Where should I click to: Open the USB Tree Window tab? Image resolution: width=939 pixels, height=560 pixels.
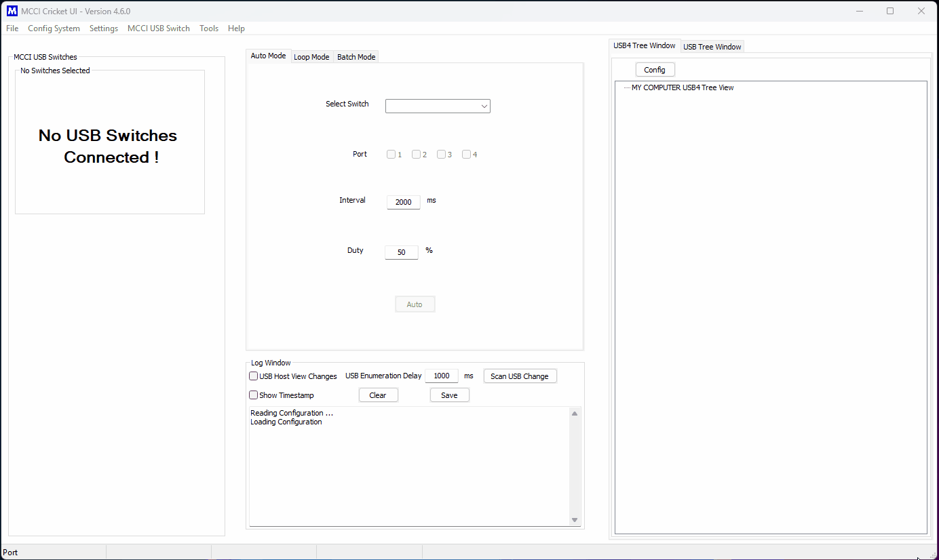[712, 47]
